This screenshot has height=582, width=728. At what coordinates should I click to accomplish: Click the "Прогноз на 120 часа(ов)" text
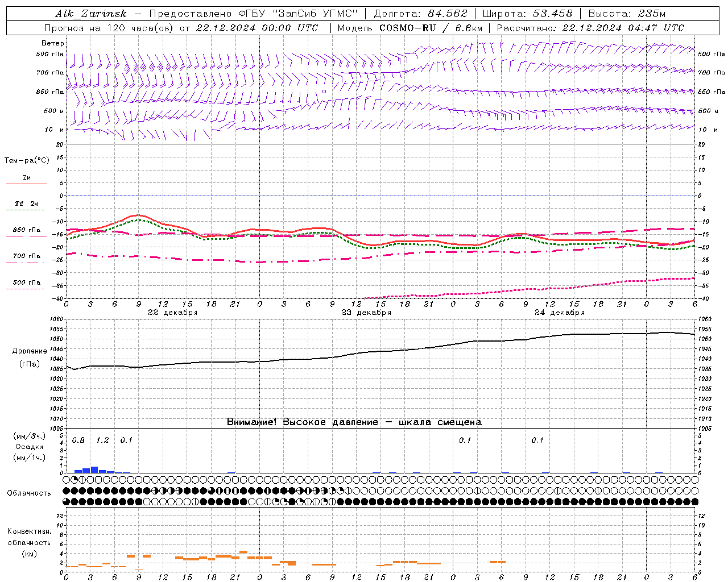click(109, 28)
